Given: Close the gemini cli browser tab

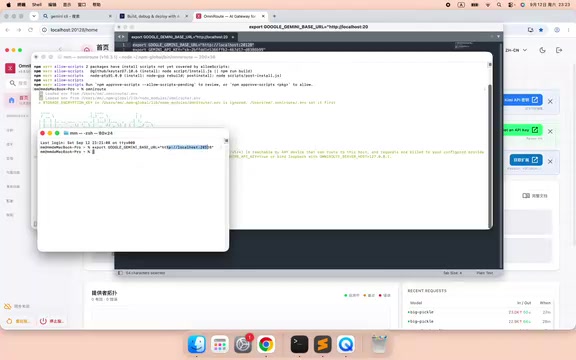Looking at the screenshot, I should click(110, 17).
